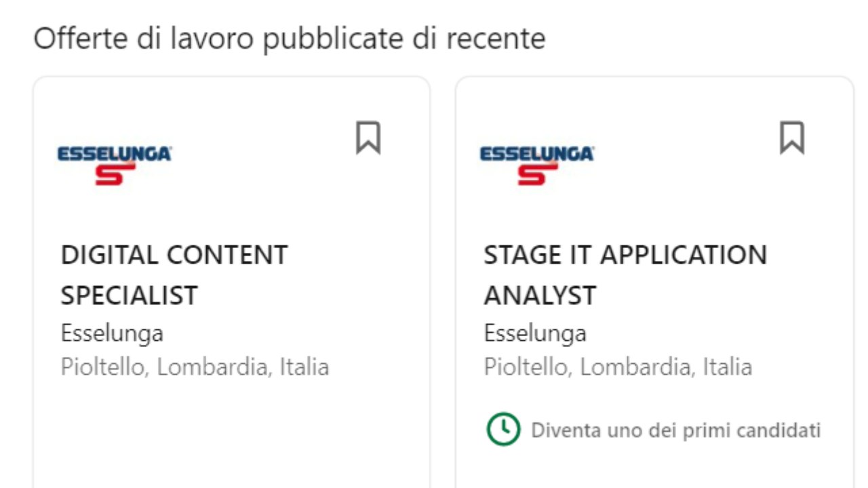Open the STAGE IT APPLICATION job title

click(625, 256)
